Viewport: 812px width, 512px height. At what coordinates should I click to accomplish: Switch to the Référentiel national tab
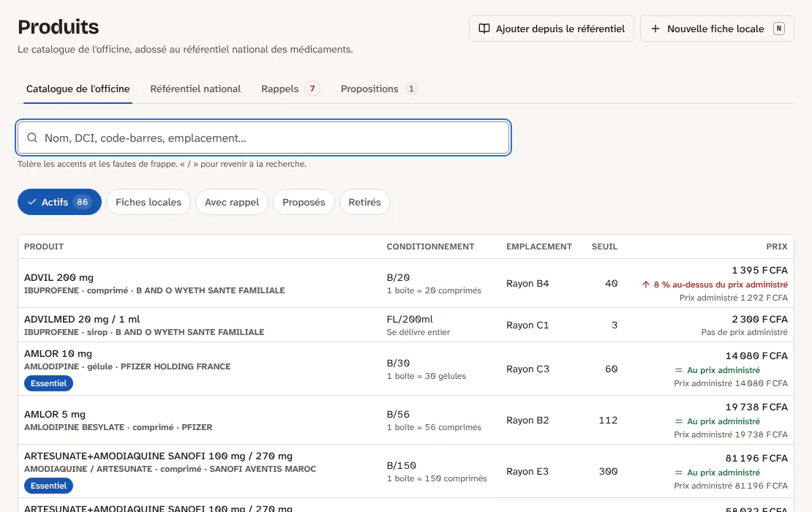coord(195,89)
